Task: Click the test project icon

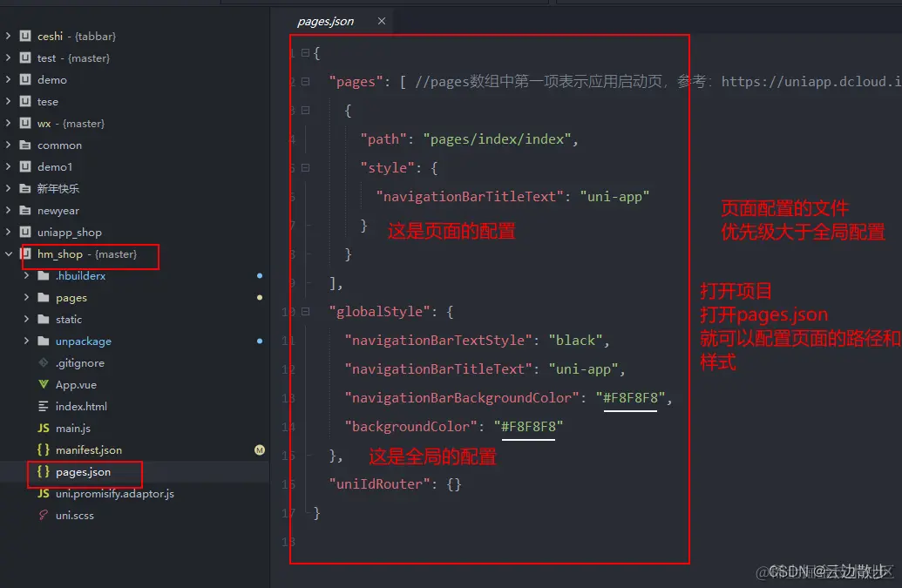Action: pos(25,57)
